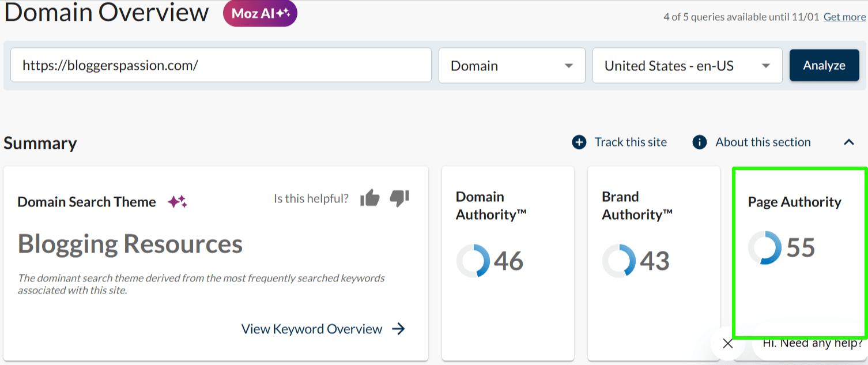The width and height of the screenshot is (868, 365).
Task: Click the thumbs up helpful icon
Action: pos(369,198)
